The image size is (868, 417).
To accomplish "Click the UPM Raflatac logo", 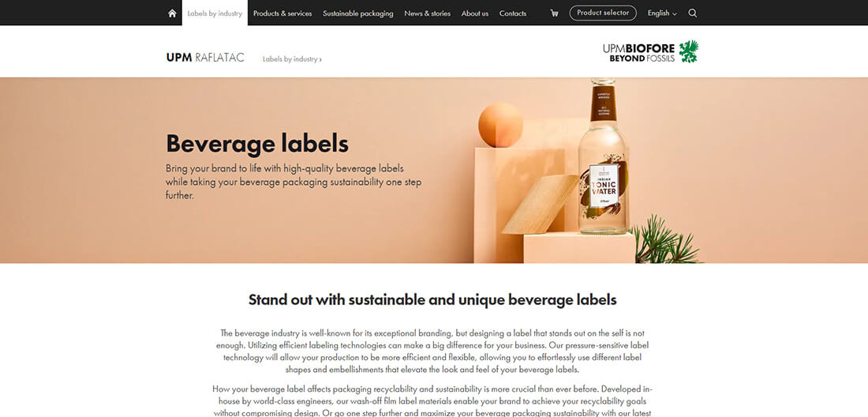I will (205, 58).
